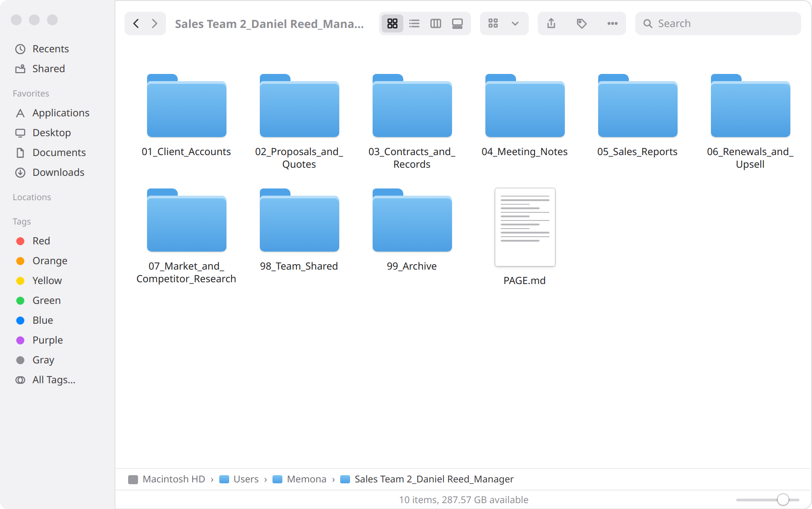Open Downloads in the sidebar
Image resolution: width=812 pixels, height=509 pixels.
pyautogui.click(x=58, y=172)
